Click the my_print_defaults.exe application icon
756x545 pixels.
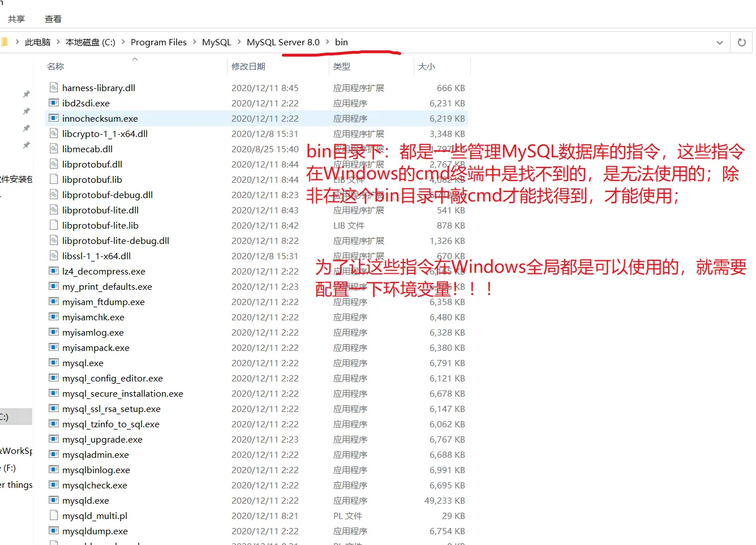tap(54, 286)
